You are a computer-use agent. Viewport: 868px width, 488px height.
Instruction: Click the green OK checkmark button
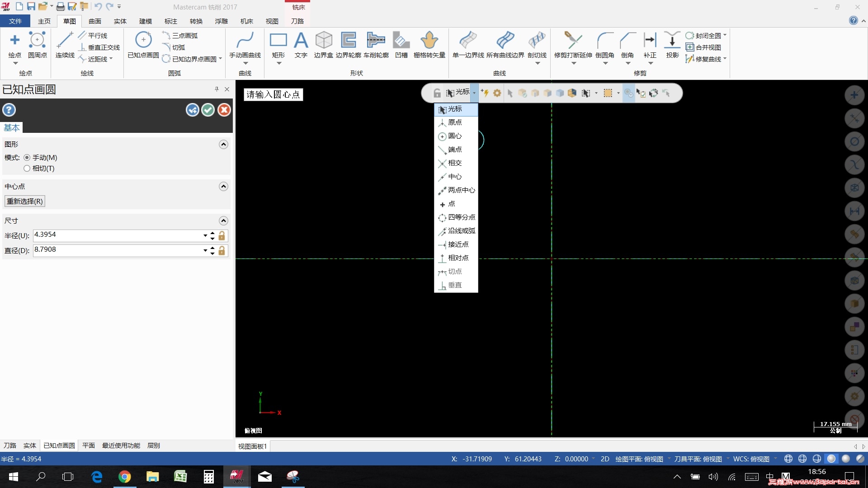pyautogui.click(x=208, y=110)
